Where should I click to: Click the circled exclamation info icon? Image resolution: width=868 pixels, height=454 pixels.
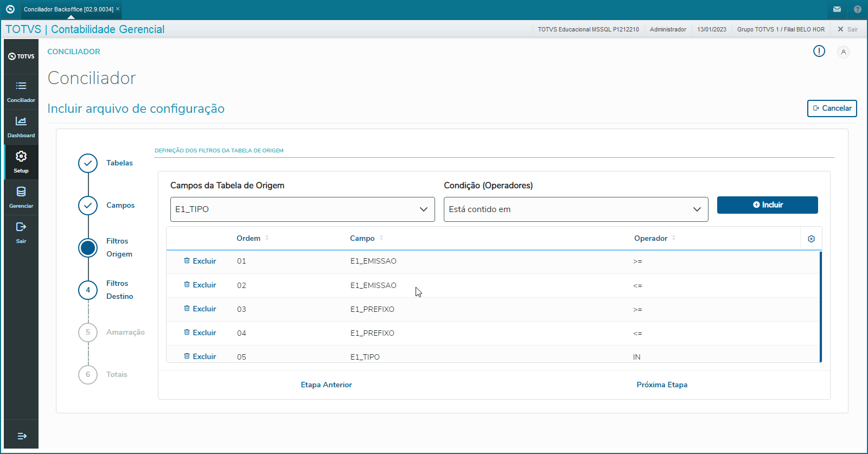(x=819, y=52)
